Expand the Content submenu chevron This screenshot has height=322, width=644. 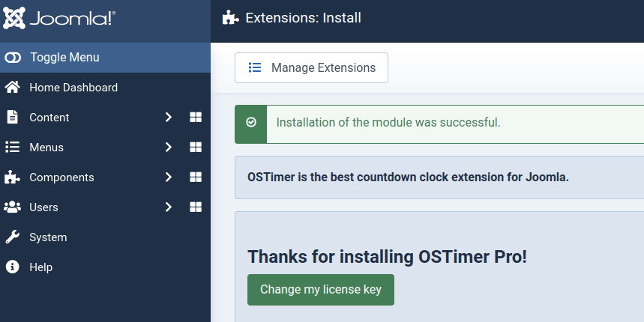point(169,118)
